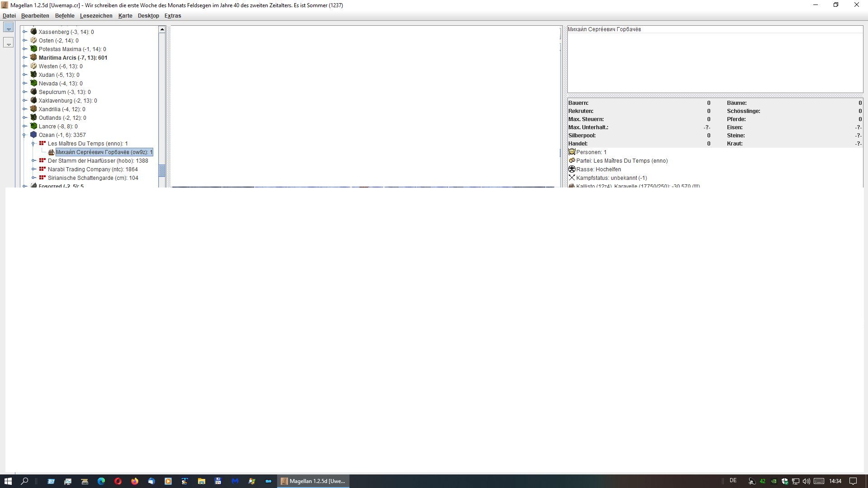868x488 pixels.
Task: Click the tree scrollbar up arrow
Action: tap(162, 29)
